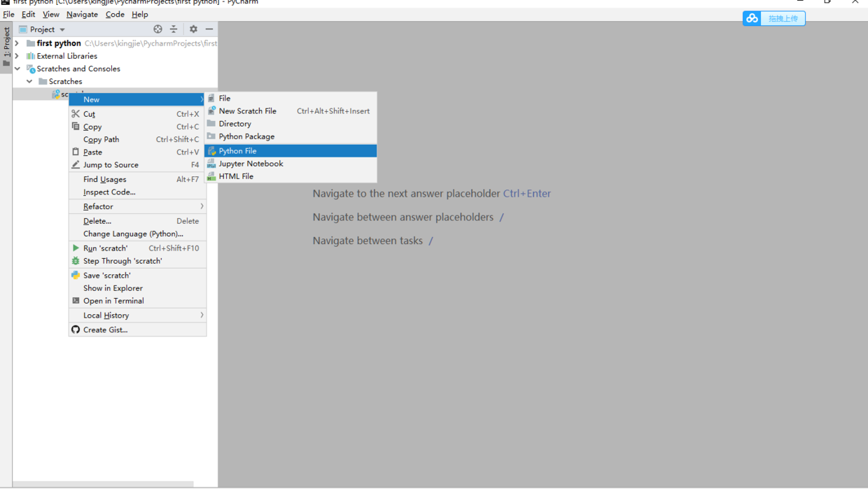Click Navigate between tasks text
Screen dimensions: 868x489
[x=367, y=241]
